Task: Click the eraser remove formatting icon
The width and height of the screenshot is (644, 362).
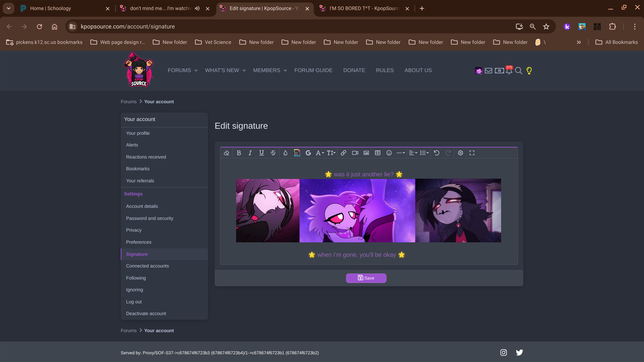Action: point(226,153)
